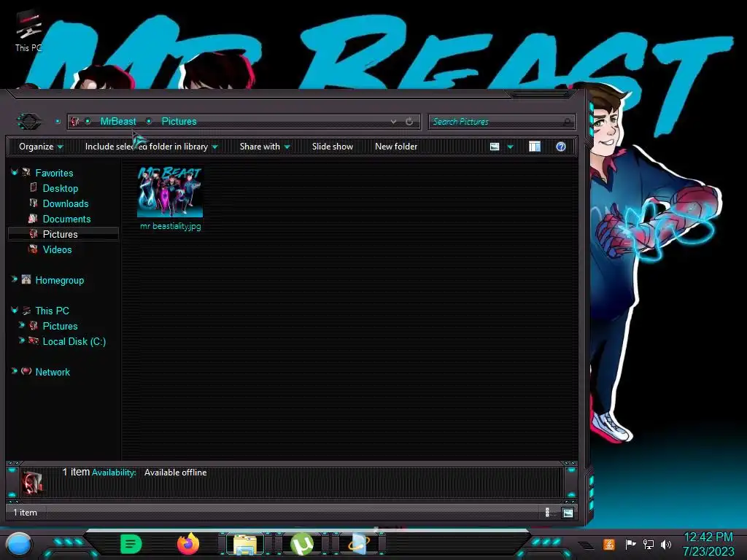Screen dimensions: 747x560
Task: Select Network in navigation pane
Action: pyautogui.click(x=53, y=372)
